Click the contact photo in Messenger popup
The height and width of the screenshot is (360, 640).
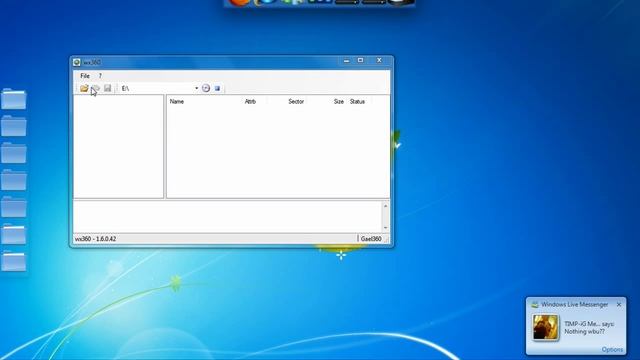(x=546, y=327)
